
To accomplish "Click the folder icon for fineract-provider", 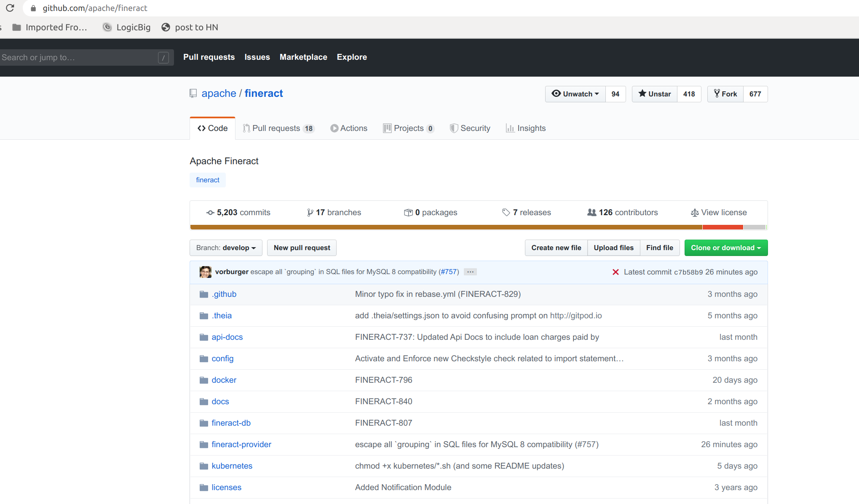I will click(204, 445).
